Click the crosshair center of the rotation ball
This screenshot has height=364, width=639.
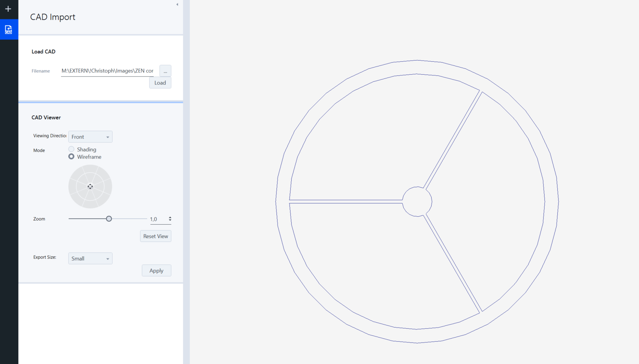(90, 186)
